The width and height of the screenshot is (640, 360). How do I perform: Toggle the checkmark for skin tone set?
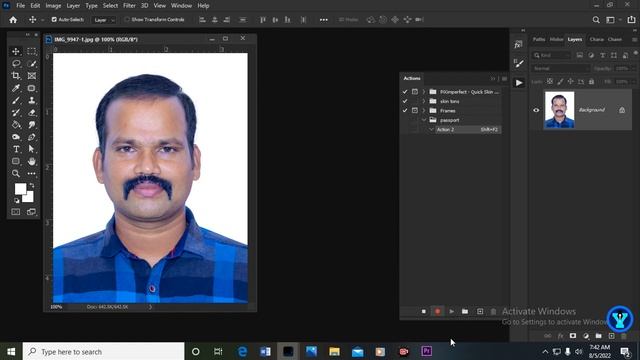click(x=405, y=101)
